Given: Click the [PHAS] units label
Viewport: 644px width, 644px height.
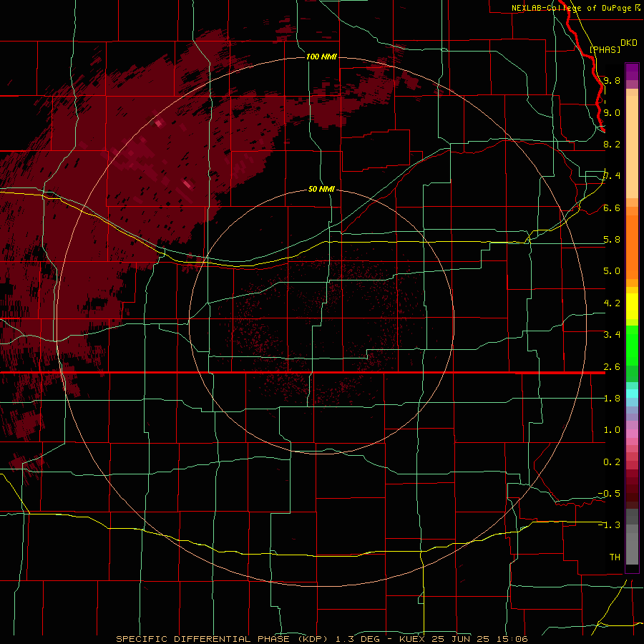Looking at the screenshot, I should click(x=605, y=49).
